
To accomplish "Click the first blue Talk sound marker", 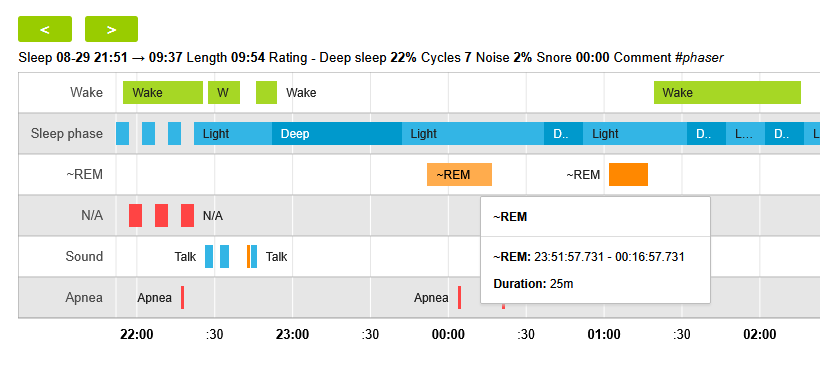I will (x=209, y=256).
